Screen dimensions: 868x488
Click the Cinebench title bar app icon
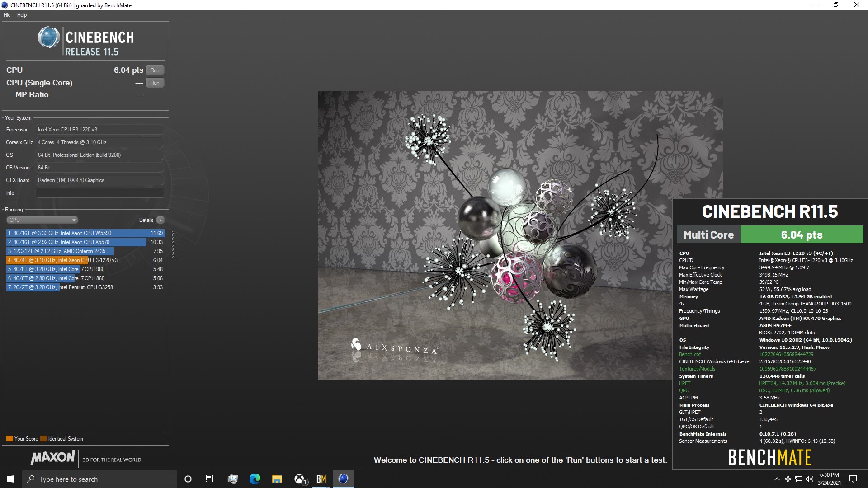tap(5, 5)
